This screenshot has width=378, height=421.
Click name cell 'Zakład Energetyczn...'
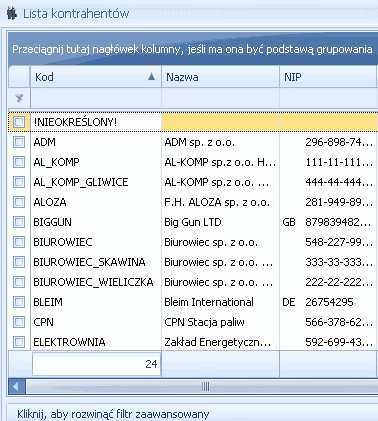click(220, 342)
